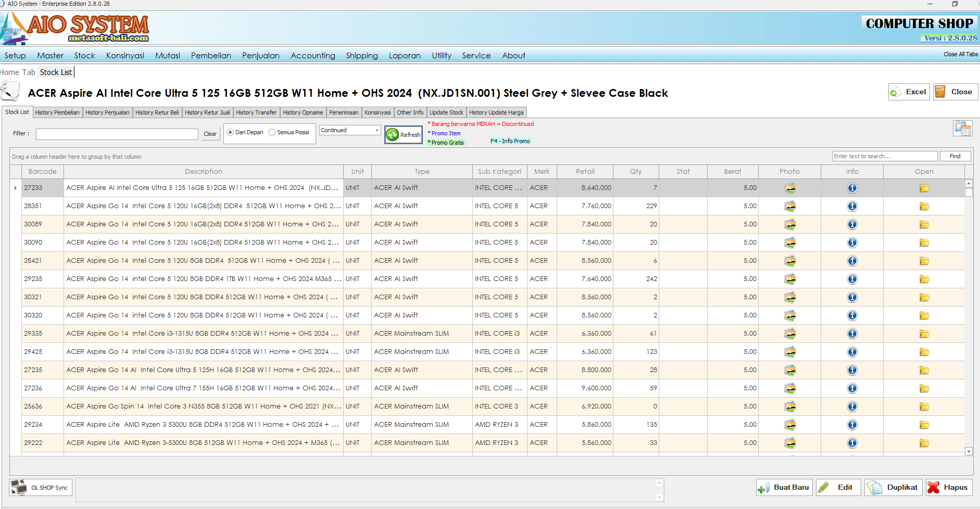Click the copy layout icon at top right
This screenshot has width=980, height=509.
pyautogui.click(x=963, y=129)
